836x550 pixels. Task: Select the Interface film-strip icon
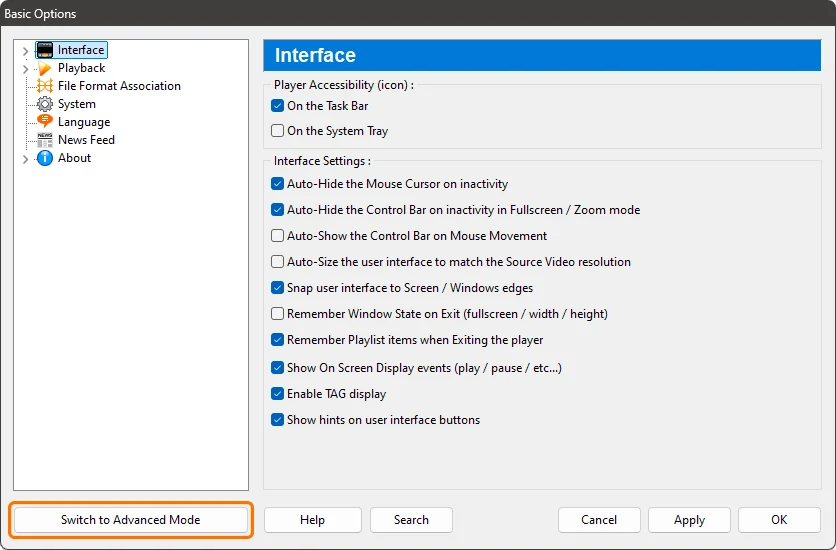[x=45, y=50]
